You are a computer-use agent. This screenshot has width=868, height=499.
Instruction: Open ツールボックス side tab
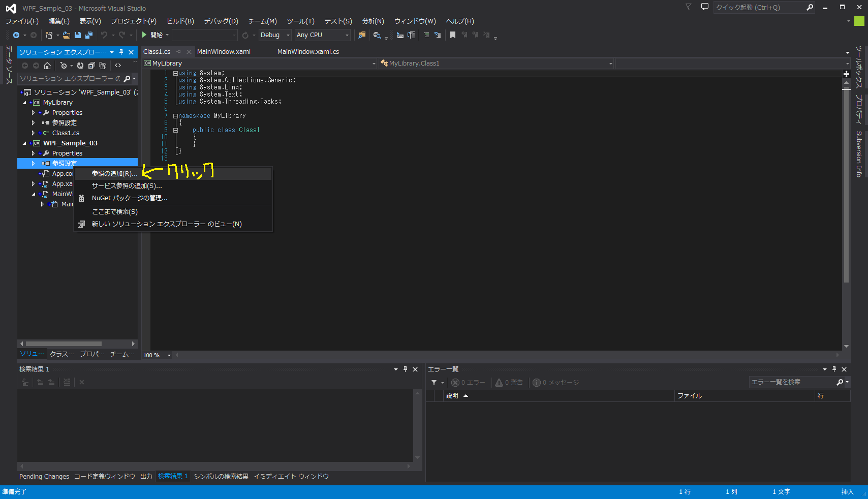[x=859, y=67]
